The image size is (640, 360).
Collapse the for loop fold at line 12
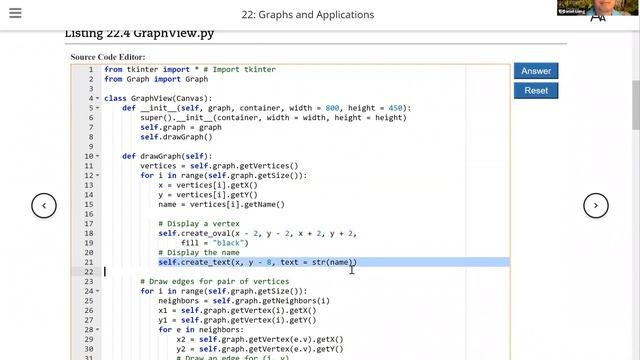98,176
